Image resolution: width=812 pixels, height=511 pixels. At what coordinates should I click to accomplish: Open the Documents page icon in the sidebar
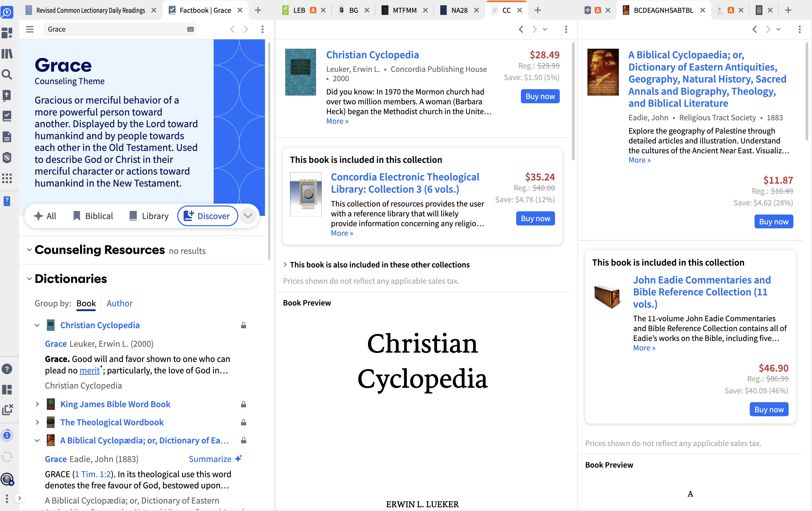tap(7, 137)
